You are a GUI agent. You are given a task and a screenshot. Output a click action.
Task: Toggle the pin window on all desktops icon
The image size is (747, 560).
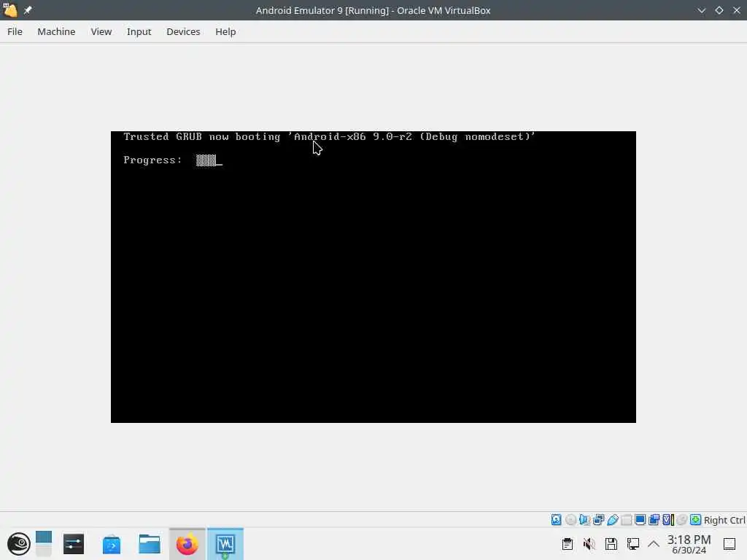point(28,10)
